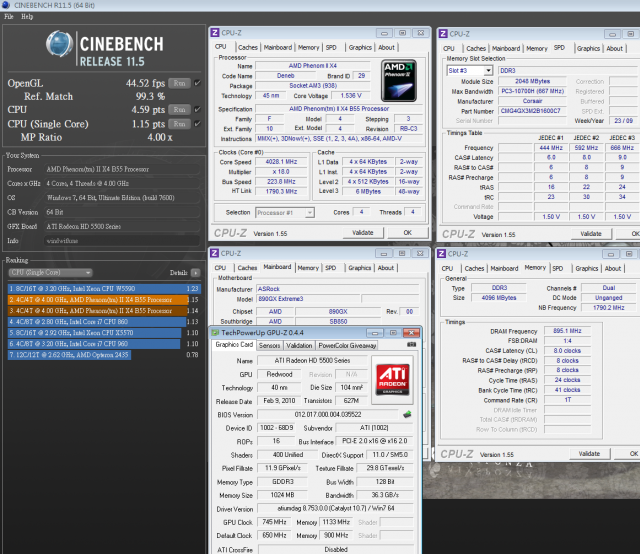
Task: Click Validate in the Memory CPU-Z window
Action: 589,454
